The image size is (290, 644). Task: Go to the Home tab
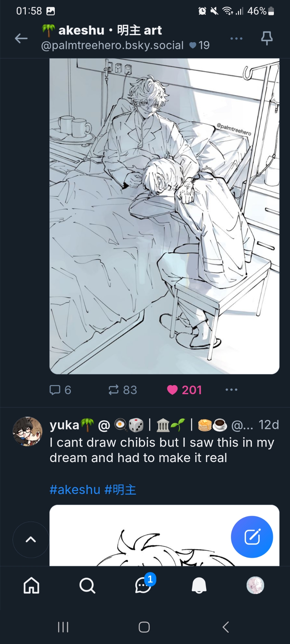tap(31, 585)
